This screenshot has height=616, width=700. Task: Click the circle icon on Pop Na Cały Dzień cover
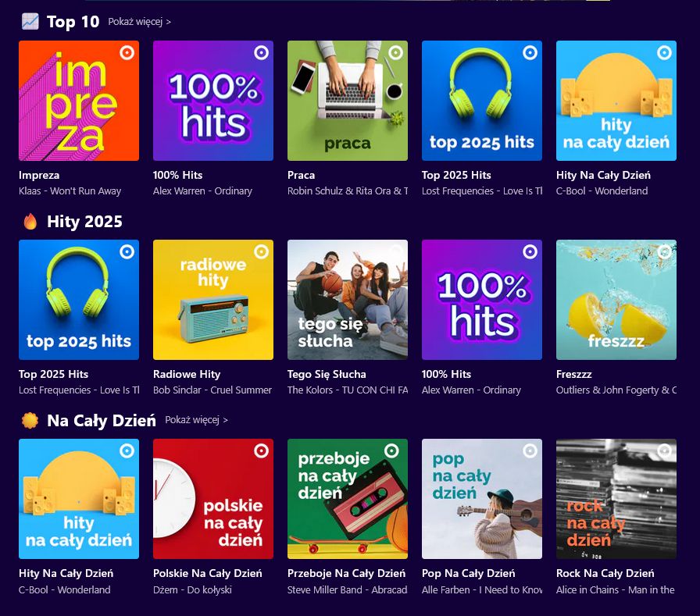point(530,450)
